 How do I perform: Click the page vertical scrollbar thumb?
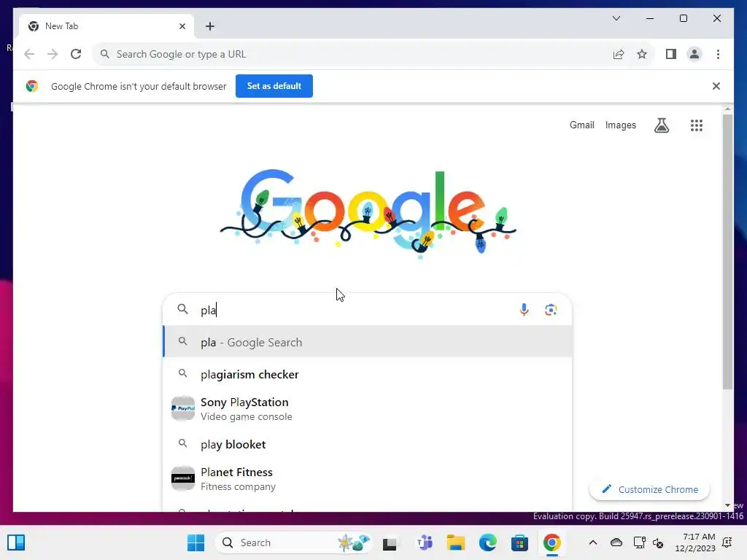pyautogui.click(x=727, y=252)
